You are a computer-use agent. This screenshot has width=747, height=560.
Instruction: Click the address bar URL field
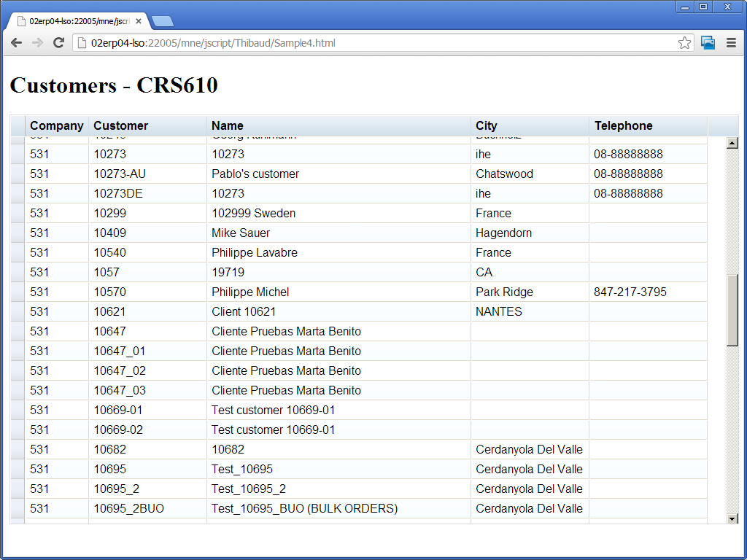(379, 43)
